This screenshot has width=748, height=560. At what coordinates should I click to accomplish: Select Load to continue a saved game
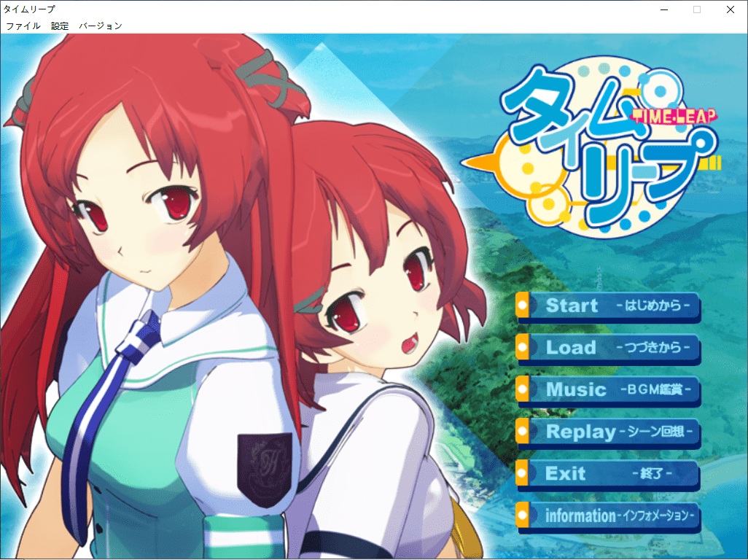[609, 348]
